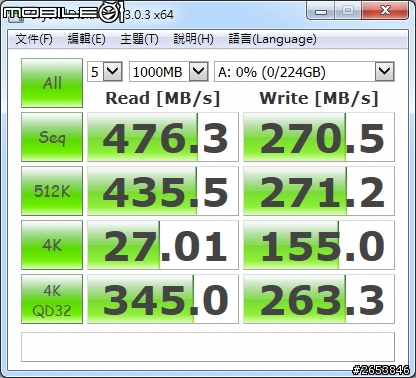Select the 4K write value 155.0
The image size is (416, 378).
pos(319,245)
